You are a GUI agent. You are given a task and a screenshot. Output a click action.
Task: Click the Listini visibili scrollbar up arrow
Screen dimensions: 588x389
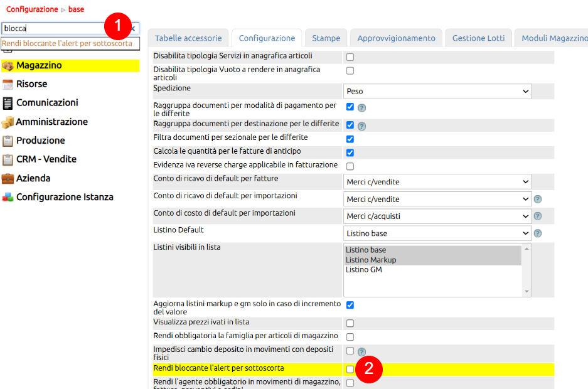[527, 249]
